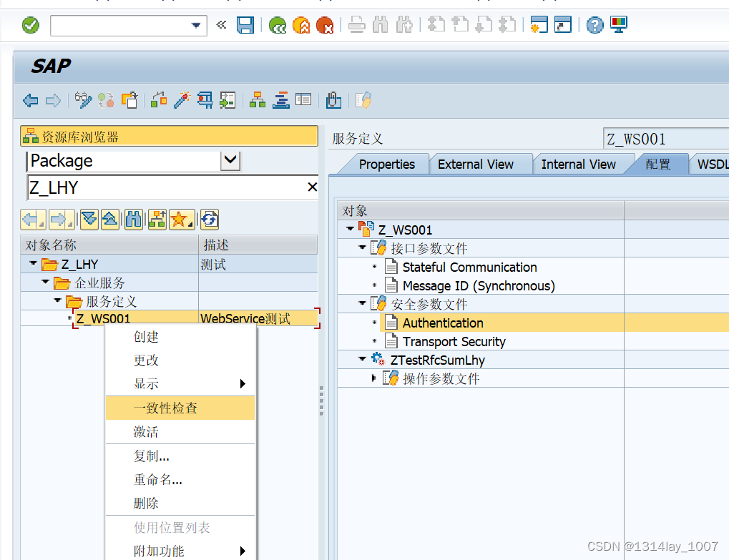
Task: Click the blue back arrow in application toolbar
Action: point(31,100)
